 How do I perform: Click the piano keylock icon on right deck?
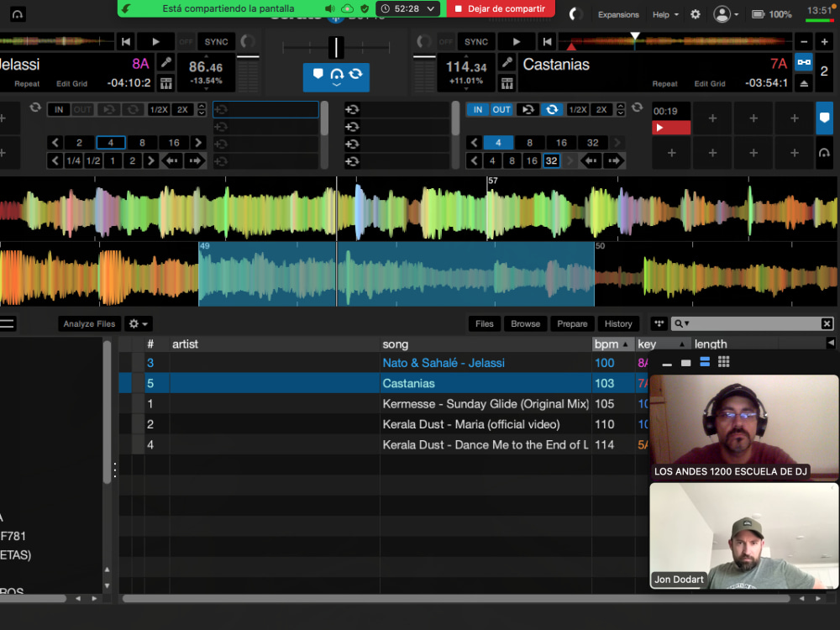[507, 83]
